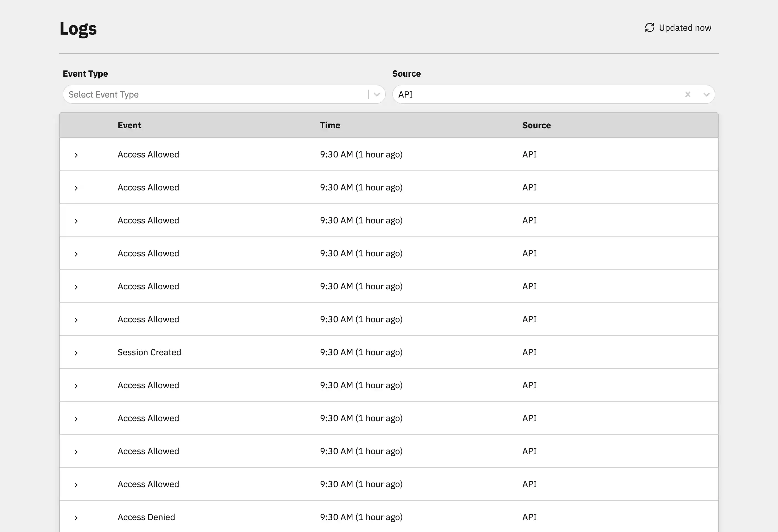The height and width of the screenshot is (532, 778).
Task: Expand the Access Denied log row
Action: pyautogui.click(x=76, y=518)
